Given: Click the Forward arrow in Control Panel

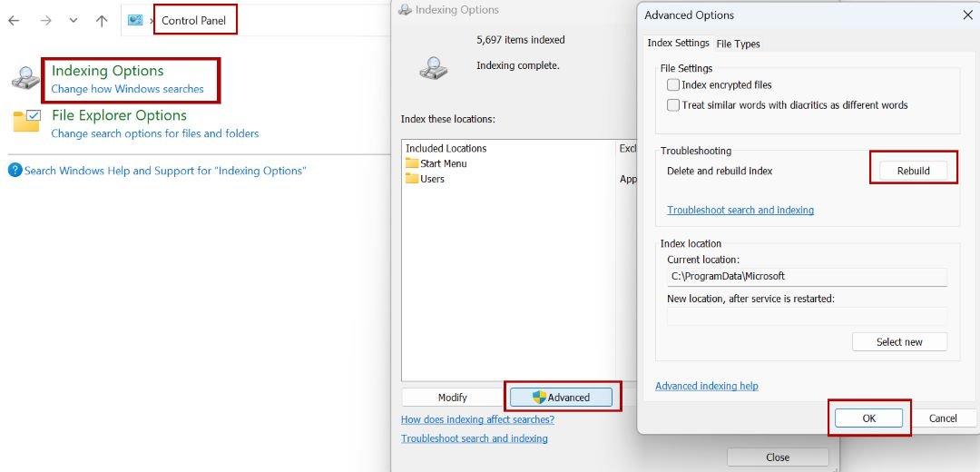Looking at the screenshot, I should pyautogui.click(x=45, y=21).
